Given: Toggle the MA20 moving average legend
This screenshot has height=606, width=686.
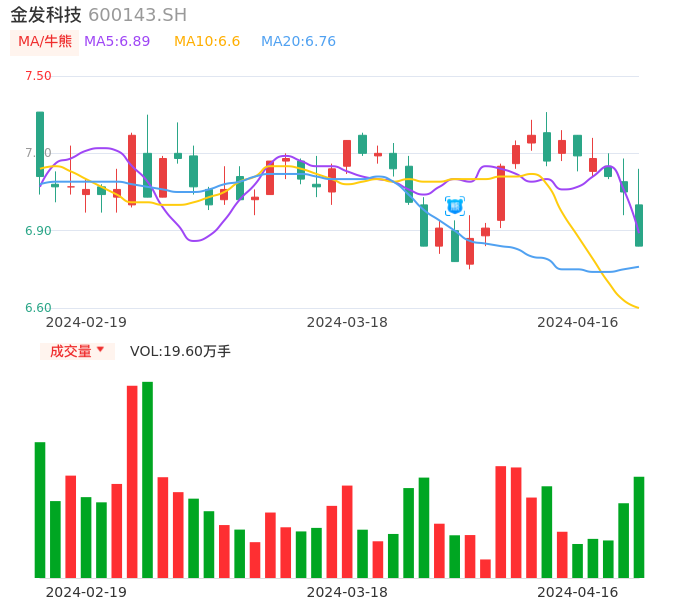Looking at the screenshot, I should coord(298,42).
